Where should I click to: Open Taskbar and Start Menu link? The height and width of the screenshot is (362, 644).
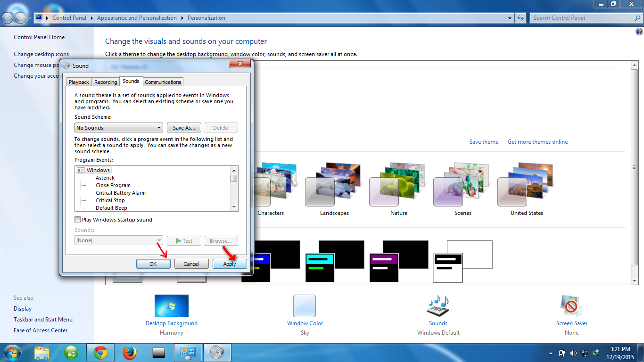point(43,320)
